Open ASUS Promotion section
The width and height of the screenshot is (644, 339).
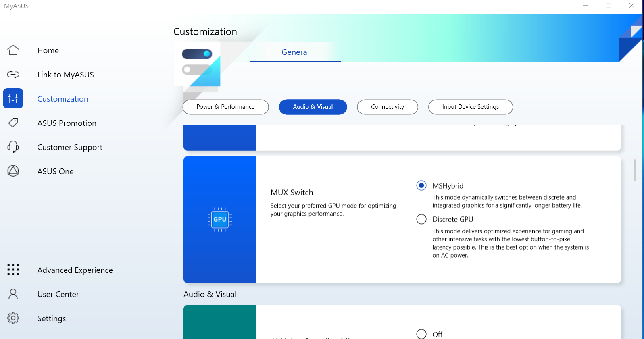(67, 123)
